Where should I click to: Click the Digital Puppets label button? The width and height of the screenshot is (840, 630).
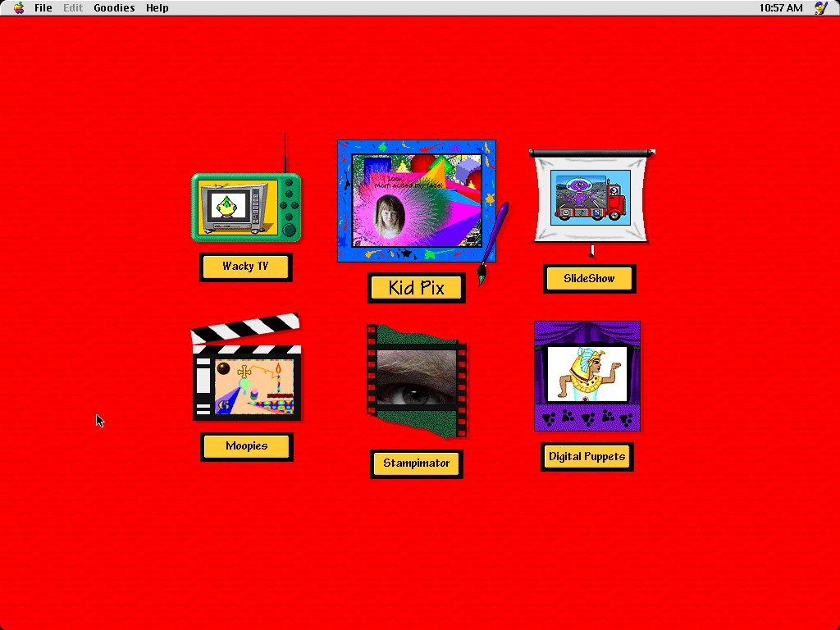pos(587,457)
